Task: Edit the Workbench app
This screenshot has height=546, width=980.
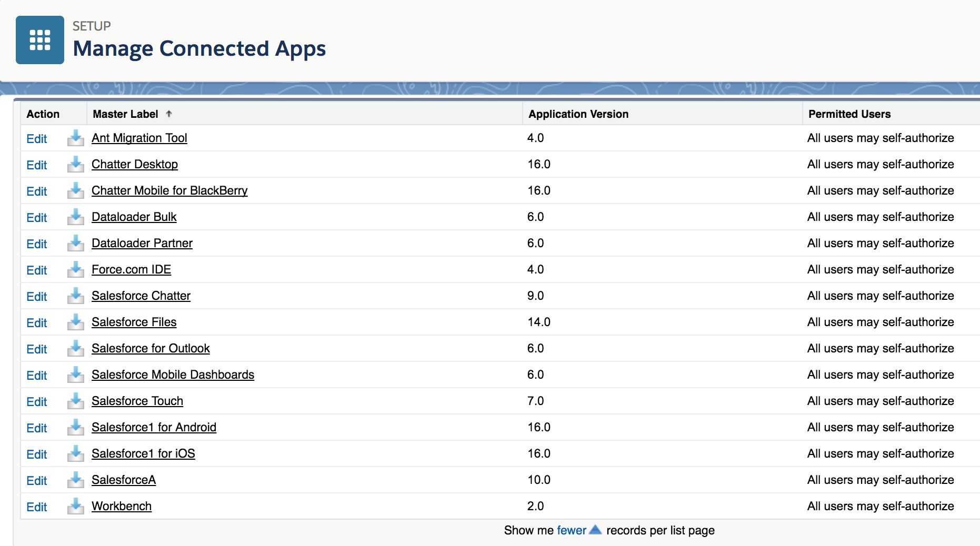Action: [37, 507]
